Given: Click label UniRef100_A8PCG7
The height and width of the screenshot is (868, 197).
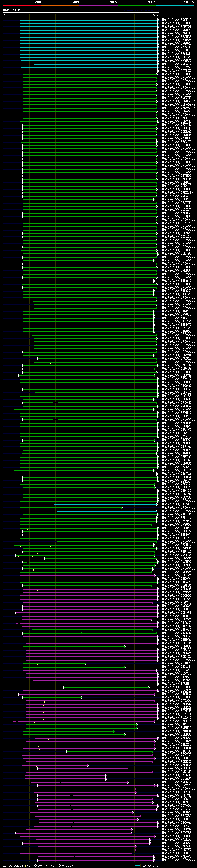Looking at the screenshot, I should click(x=176, y=389).
